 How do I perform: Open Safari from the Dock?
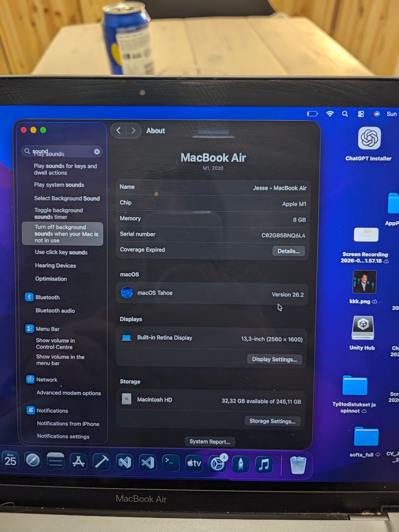click(x=33, y=461)
